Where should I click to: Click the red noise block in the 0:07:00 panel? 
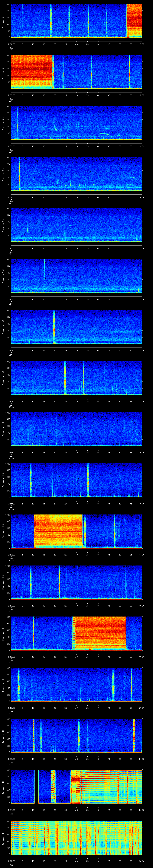32,71
